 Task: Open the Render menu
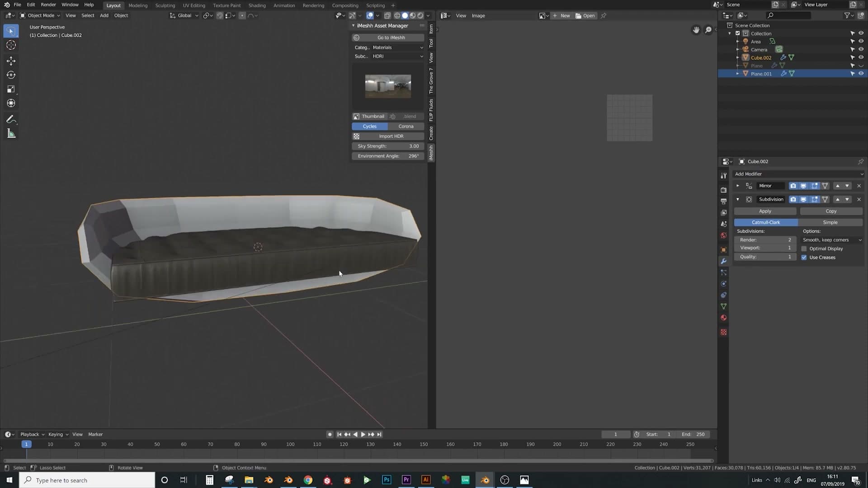tap(48, 5)
